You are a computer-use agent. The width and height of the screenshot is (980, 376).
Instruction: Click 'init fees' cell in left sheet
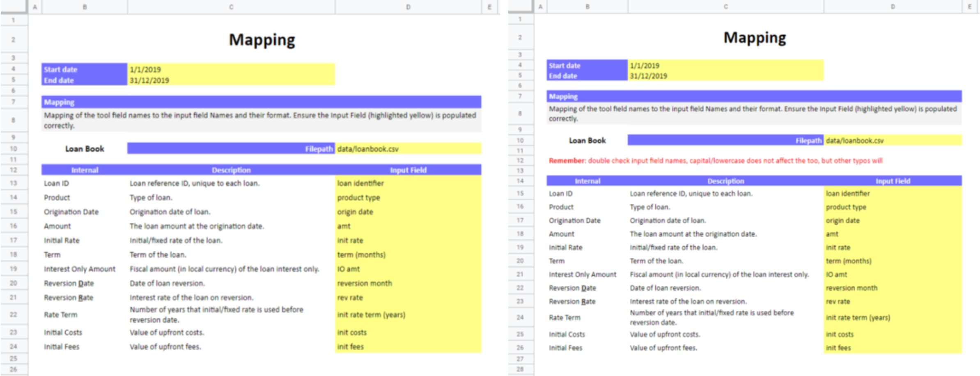point(408,346)
